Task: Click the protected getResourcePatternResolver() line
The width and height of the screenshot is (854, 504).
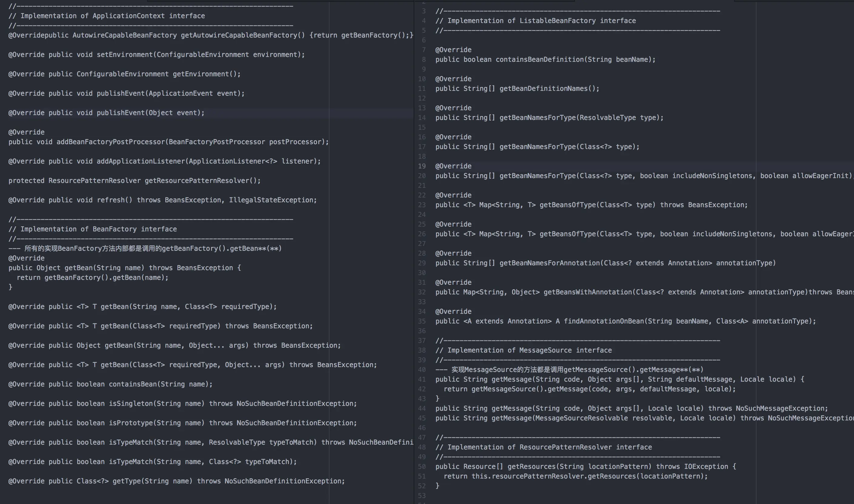Action: pyautogui.click(x=134, y=180)
